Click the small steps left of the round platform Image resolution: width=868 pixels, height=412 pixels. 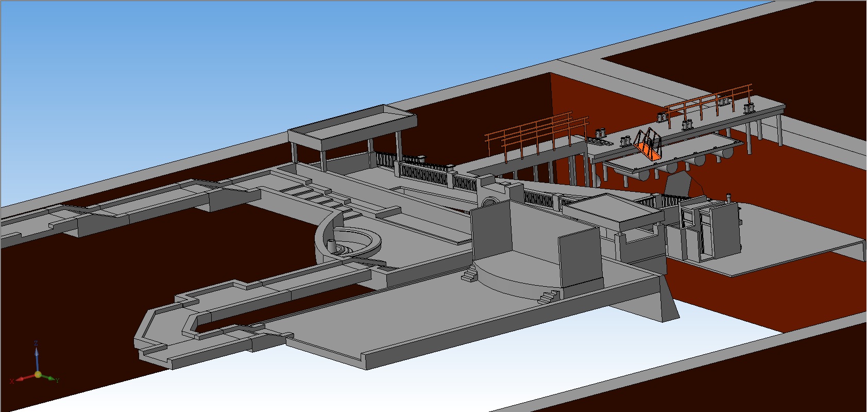(x=470, y=276)
